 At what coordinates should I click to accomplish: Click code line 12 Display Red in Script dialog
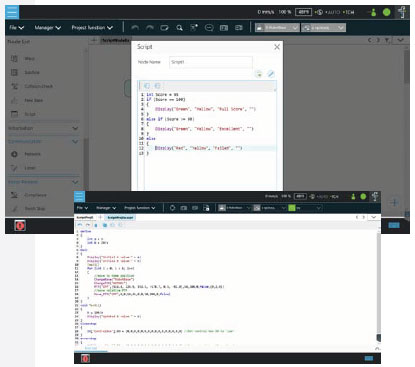coord(198,148)
